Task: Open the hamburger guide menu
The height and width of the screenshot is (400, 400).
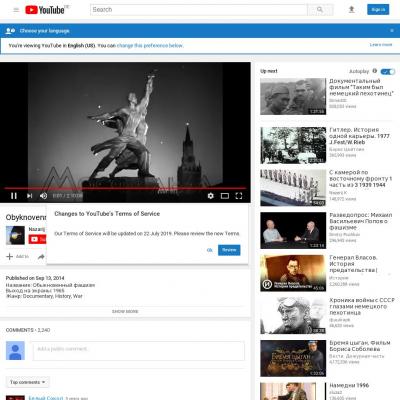Action: pyautogui.click(x=16, y=10)
